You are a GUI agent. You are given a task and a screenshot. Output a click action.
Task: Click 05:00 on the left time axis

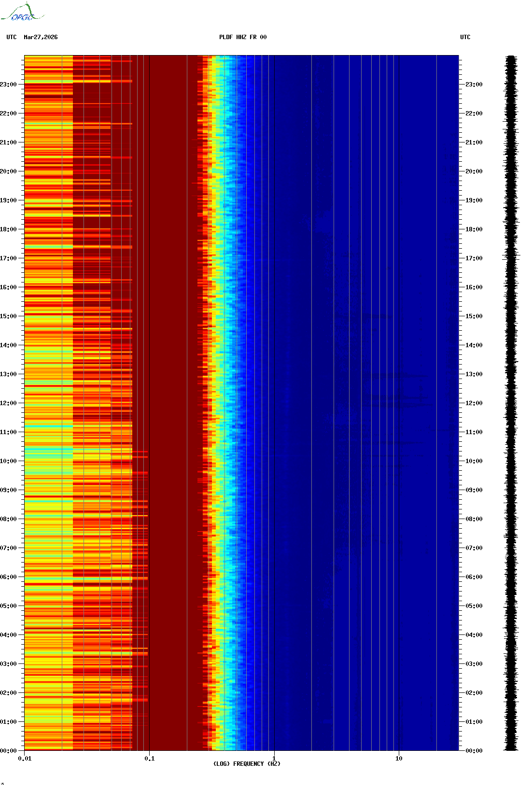tap(8, 606)
